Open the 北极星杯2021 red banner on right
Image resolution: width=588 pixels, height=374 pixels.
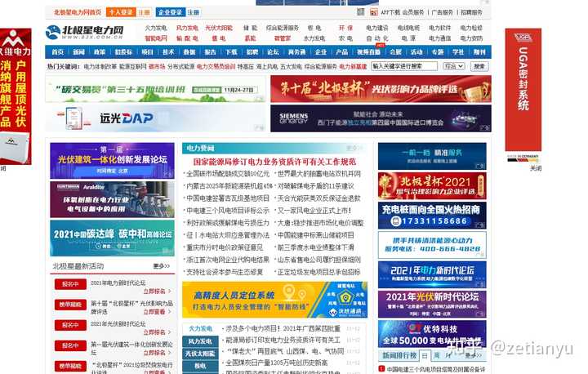point(432,185)
